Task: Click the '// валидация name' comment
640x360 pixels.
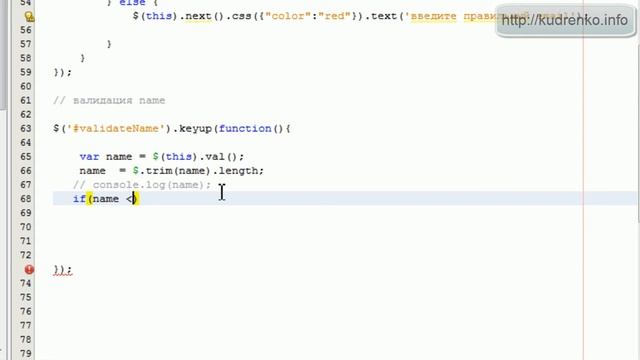Action: pos(109,100)
